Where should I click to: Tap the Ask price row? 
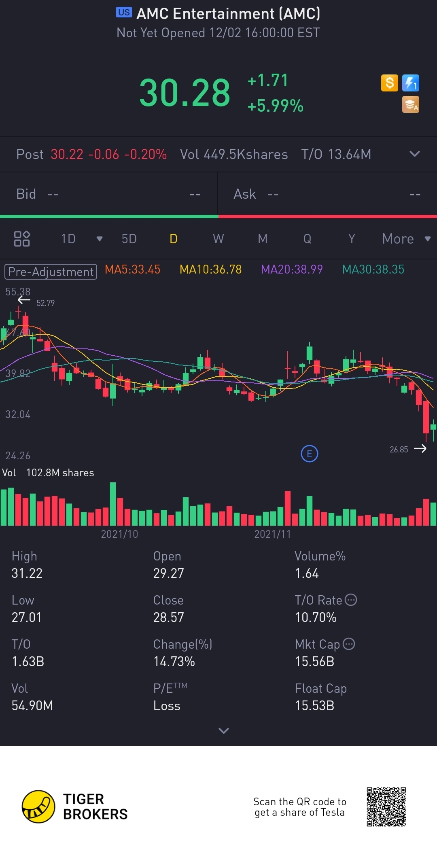point(327,194)
